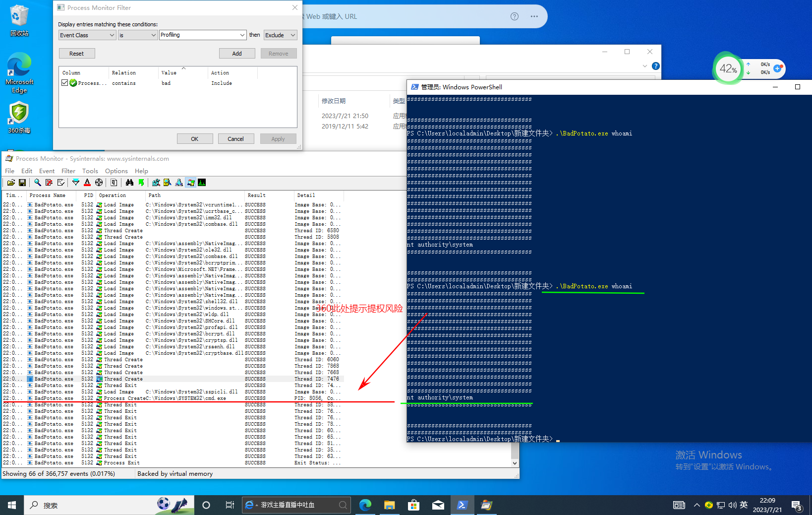Open File Explorer from the taskbar

coord(390,505)
